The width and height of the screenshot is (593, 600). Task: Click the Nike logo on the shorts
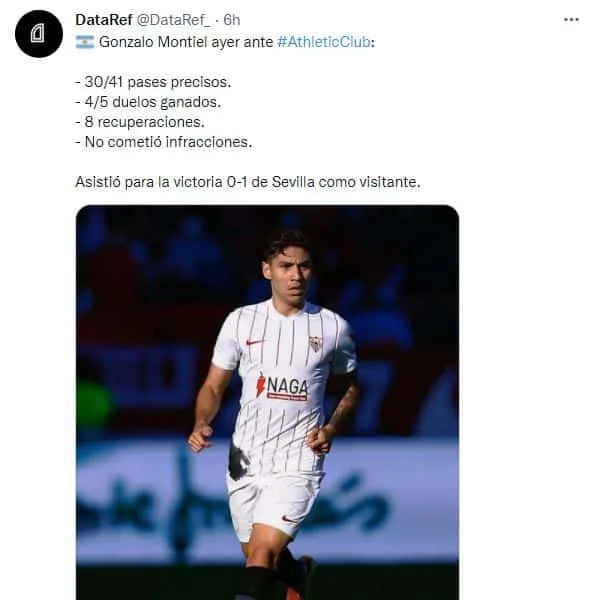(289, 520)
